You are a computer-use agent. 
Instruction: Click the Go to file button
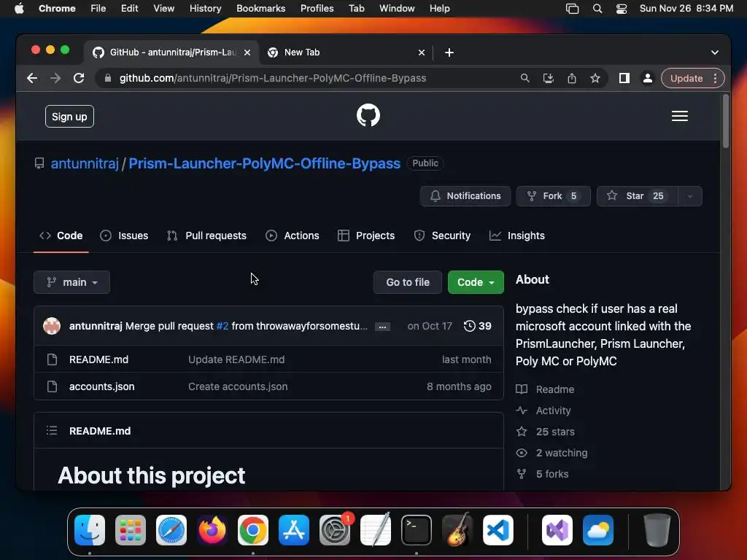point(408,282)
